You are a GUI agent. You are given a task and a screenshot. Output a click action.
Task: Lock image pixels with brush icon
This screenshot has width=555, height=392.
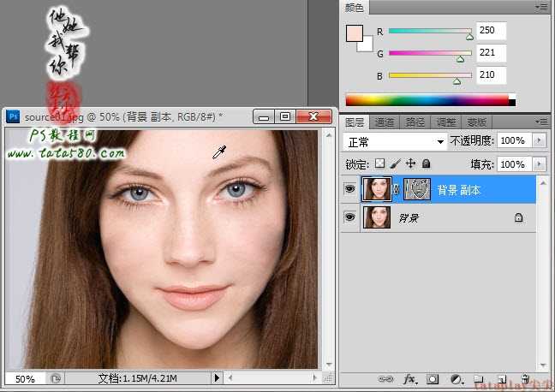(395, 163)
